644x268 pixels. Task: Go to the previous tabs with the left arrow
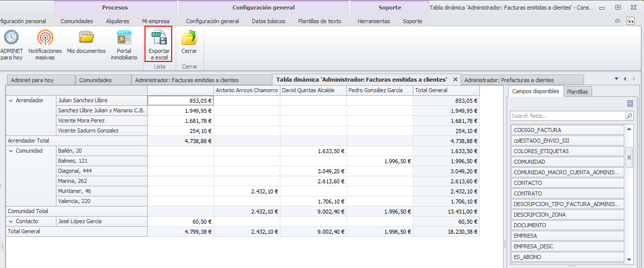click(x=624, y=79)
